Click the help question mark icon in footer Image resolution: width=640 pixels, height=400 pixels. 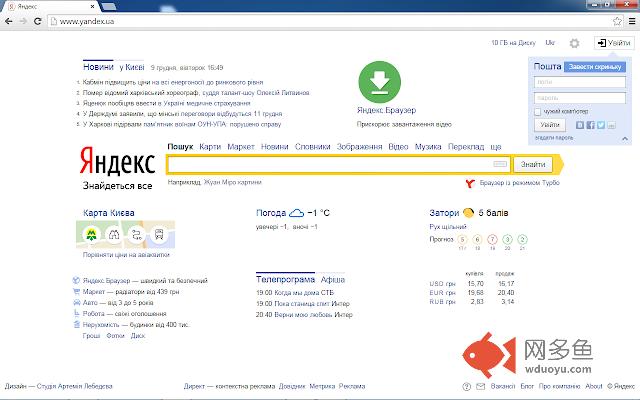(x=467, y=386)
